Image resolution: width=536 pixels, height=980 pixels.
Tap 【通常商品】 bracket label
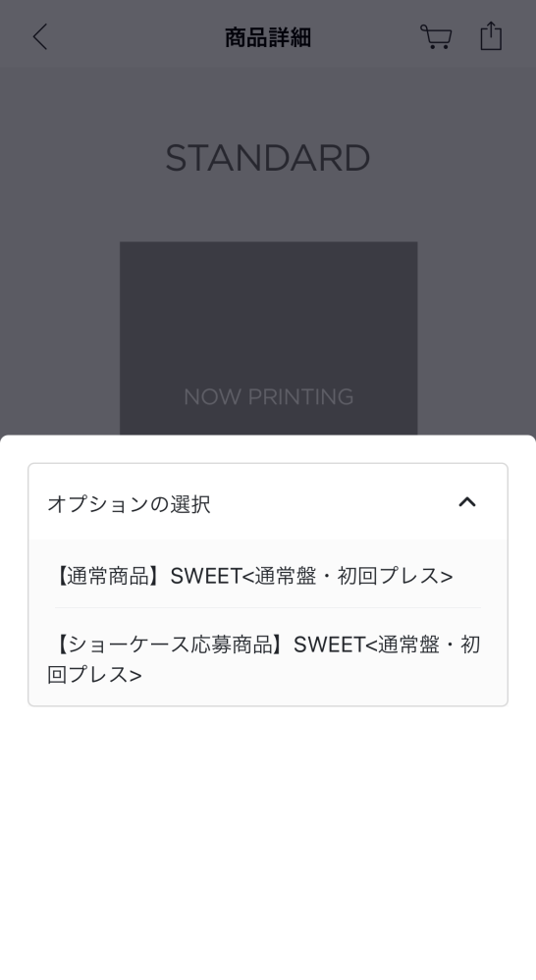tap(109, 576)
